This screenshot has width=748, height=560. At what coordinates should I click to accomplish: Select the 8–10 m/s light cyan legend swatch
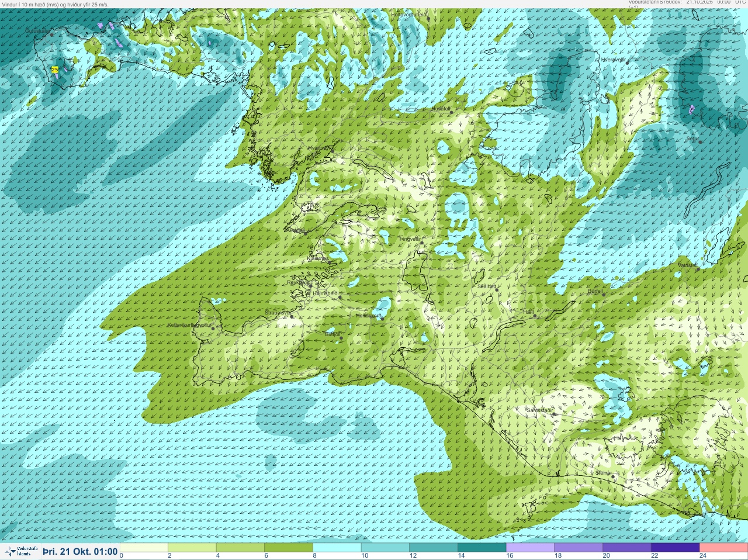pyautogui.click(x=337, y=548)
